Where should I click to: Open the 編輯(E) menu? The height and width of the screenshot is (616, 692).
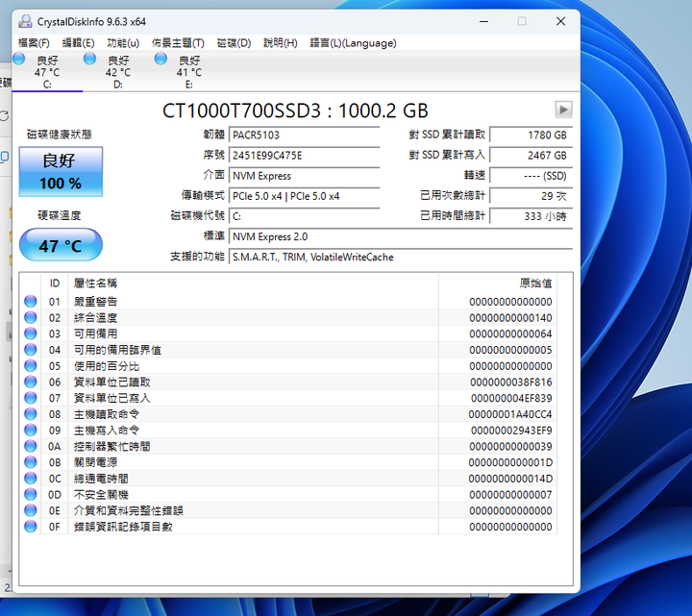click(x=78, y=43)
